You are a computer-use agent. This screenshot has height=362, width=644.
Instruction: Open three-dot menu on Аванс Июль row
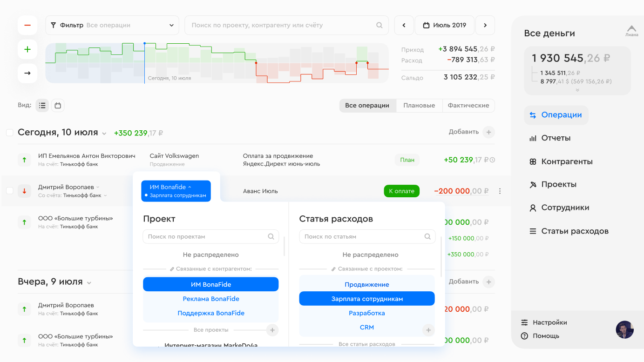click(500, 191)
